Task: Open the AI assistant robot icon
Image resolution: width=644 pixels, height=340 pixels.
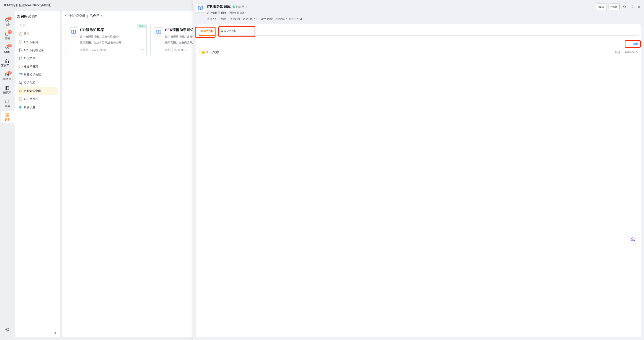Action: click(x=633, y=239)
